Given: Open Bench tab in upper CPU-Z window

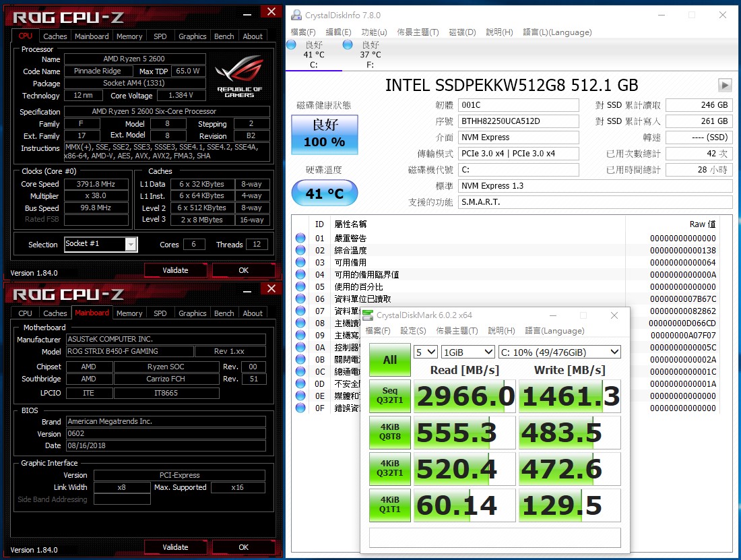Looking at the screenshot, I should 224,36.
